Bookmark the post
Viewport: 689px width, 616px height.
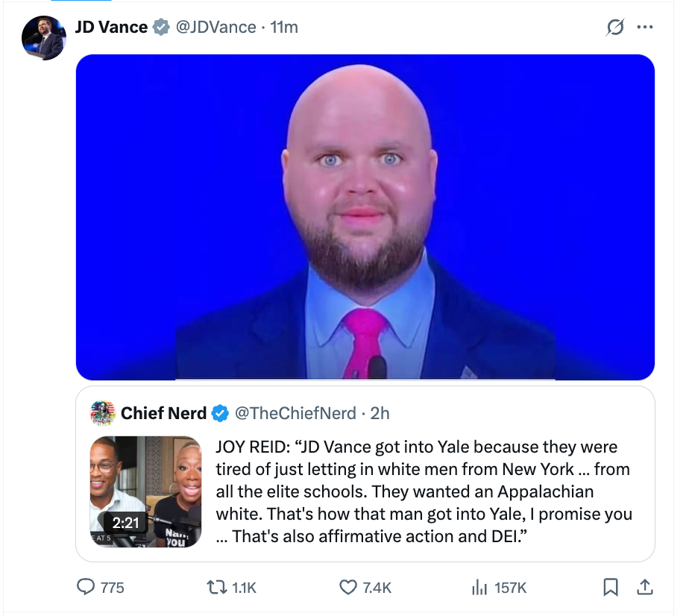coord(611,588)
